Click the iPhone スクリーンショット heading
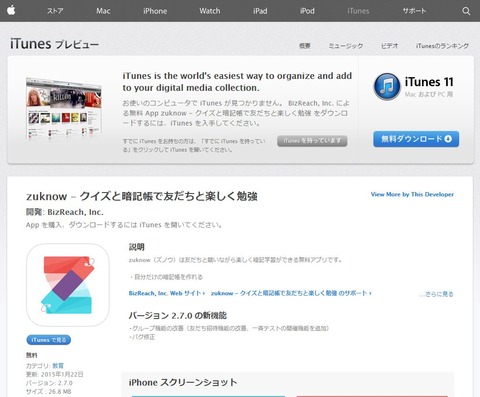480x397 pixels. 183,382
